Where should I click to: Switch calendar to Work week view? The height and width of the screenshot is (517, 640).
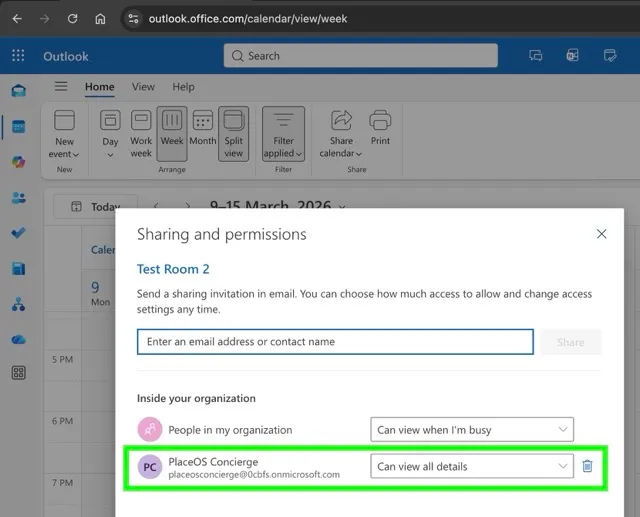pyautogui.click(x=141, y=134)
